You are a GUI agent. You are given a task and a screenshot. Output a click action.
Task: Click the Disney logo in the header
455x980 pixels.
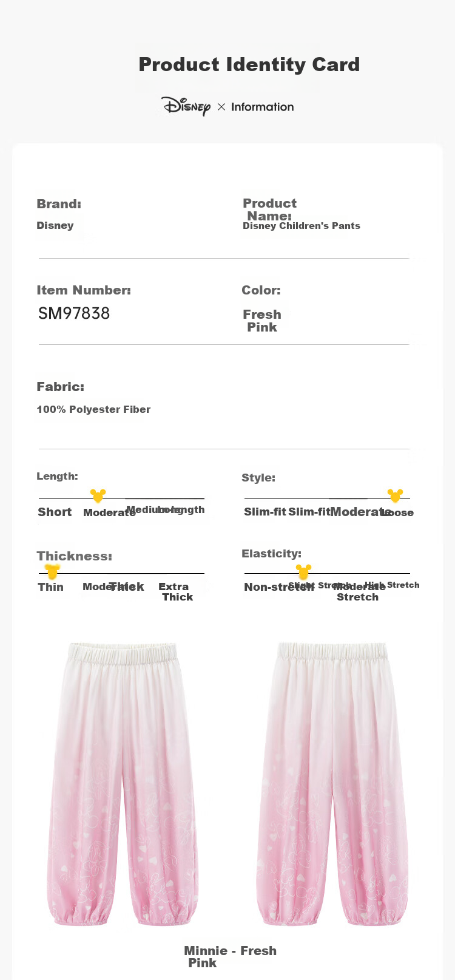coord(186,106)
